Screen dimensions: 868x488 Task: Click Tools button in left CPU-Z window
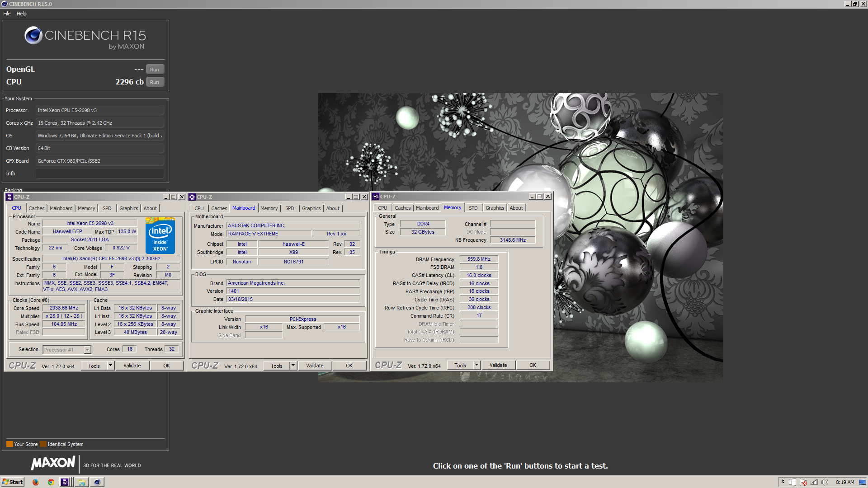[x=94, y=366]
